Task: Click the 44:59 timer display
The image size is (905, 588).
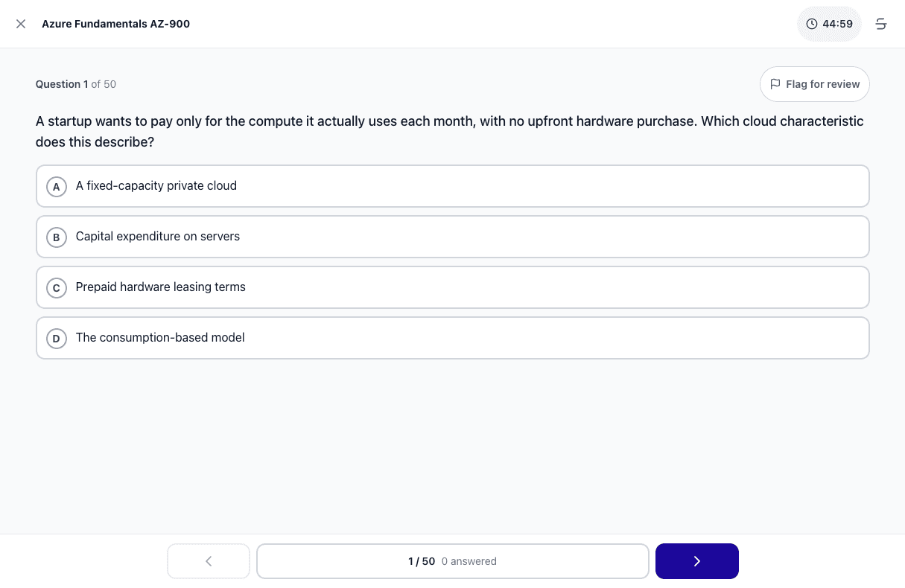Action: click(837, 24)
